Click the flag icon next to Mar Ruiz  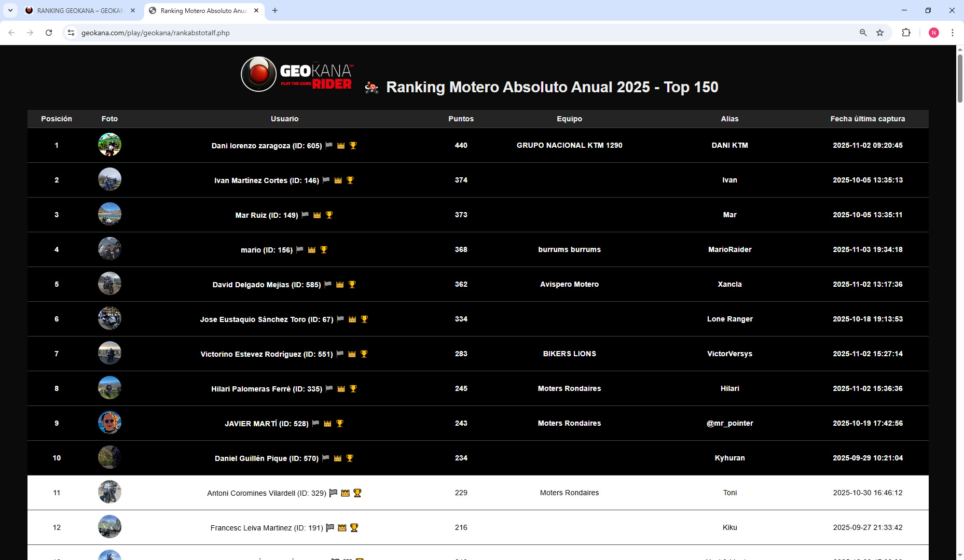(x=305, y=215)
